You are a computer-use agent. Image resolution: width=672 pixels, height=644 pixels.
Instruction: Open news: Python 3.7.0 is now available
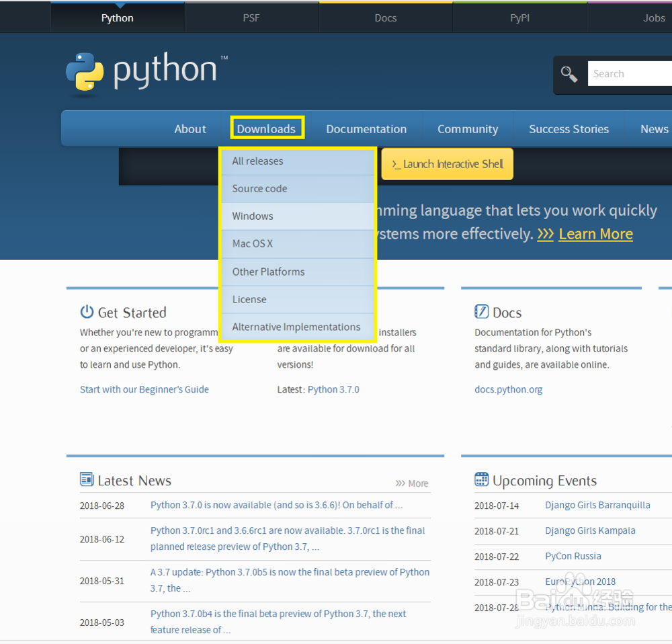click(276, 505)
